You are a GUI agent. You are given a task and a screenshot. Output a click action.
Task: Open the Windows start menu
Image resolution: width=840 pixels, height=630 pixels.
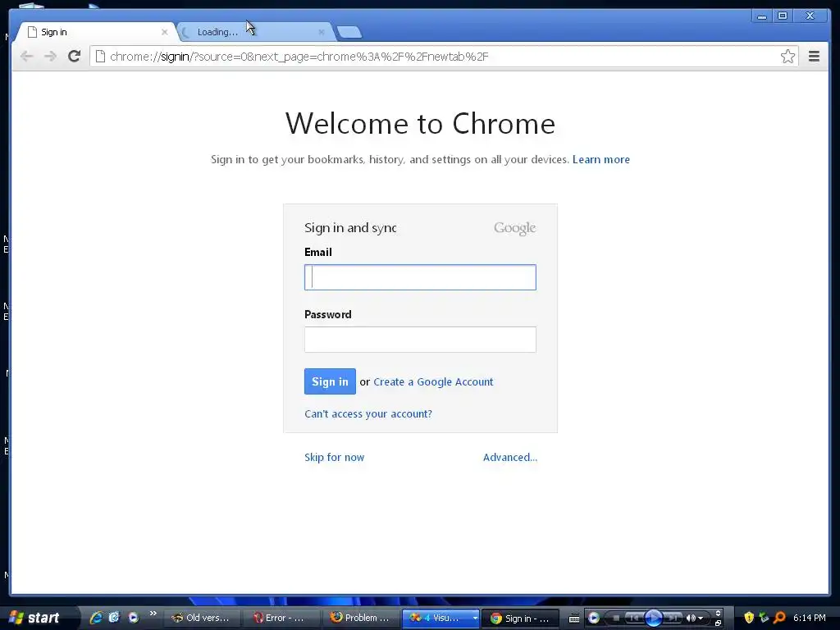coord(38,618)
